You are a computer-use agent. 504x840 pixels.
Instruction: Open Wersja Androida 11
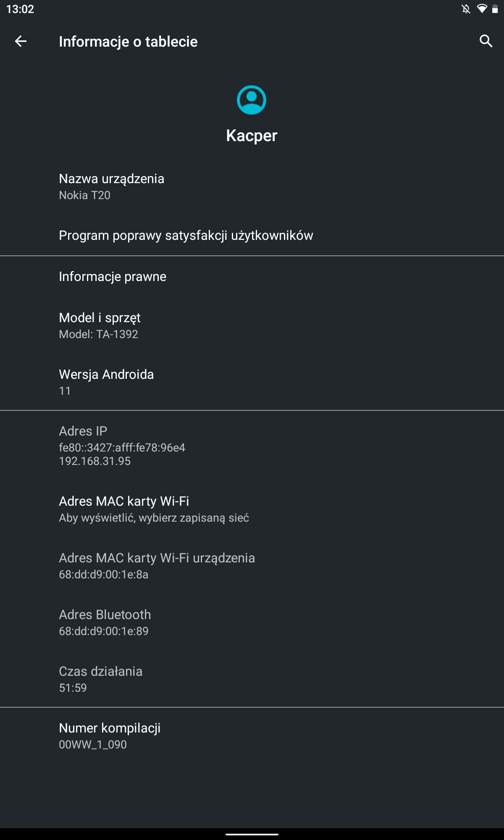[x=252, y=382]
